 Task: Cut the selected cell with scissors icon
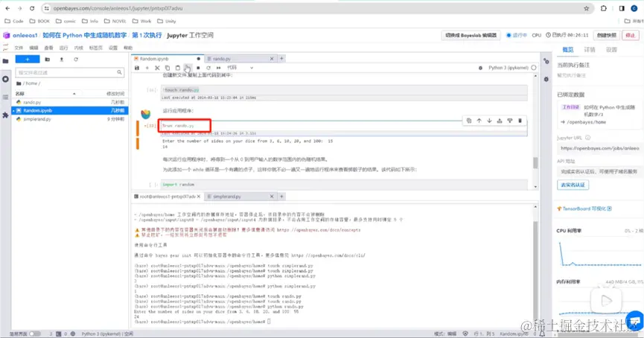tap(157, 68)
